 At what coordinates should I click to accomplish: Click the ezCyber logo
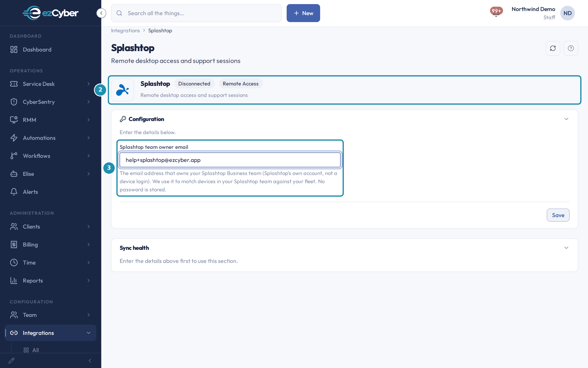point(51,13)
